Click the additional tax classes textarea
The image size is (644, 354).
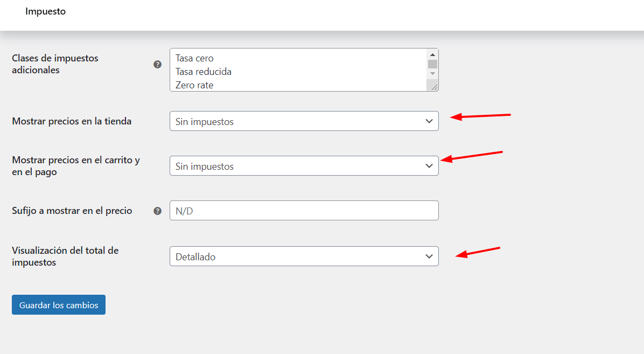(298, 70)
